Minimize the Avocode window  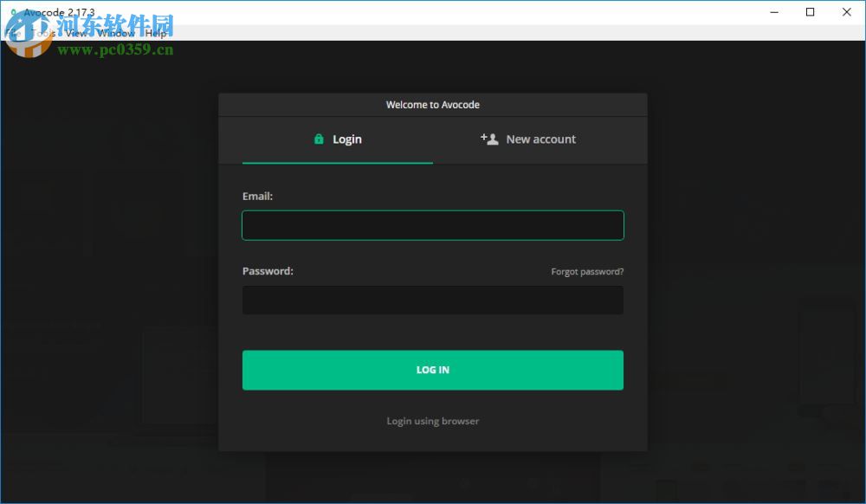click(773, 12)
